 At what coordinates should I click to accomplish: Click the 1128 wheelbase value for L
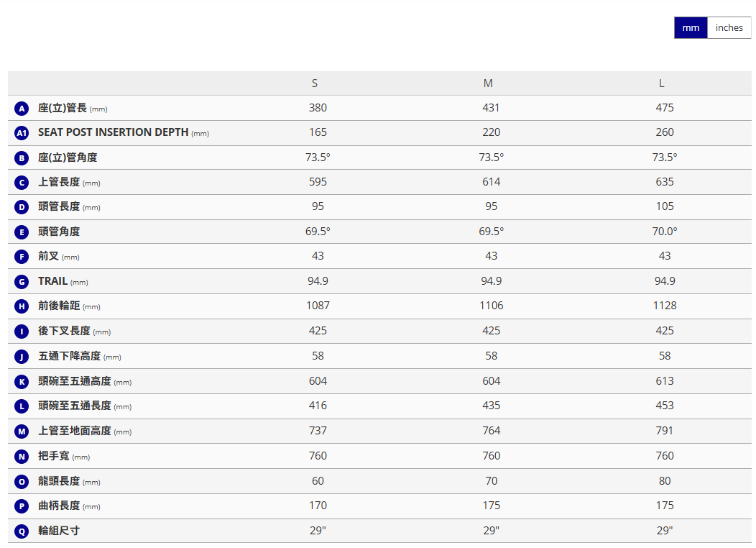pyautogui.click(x=665, y=306)
